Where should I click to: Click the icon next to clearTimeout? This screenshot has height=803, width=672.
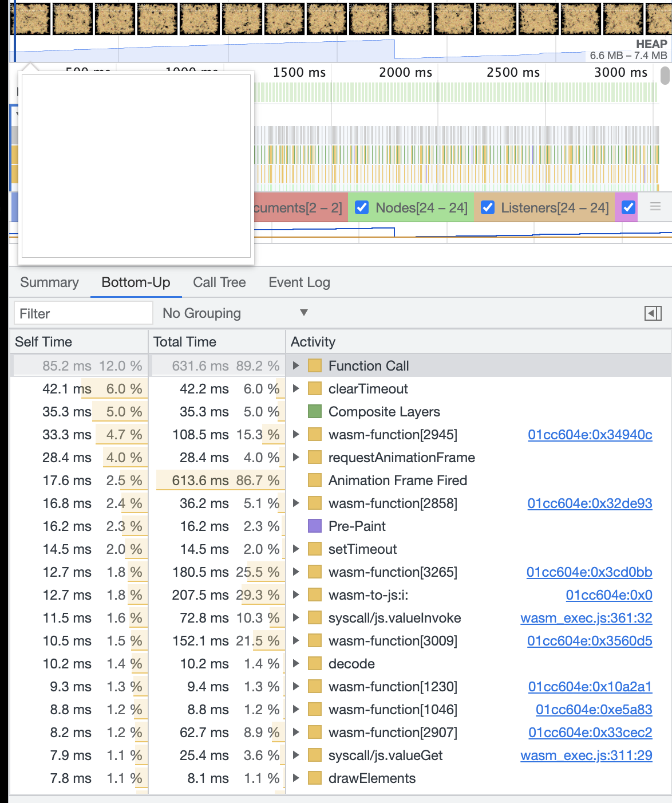point(315,388)
